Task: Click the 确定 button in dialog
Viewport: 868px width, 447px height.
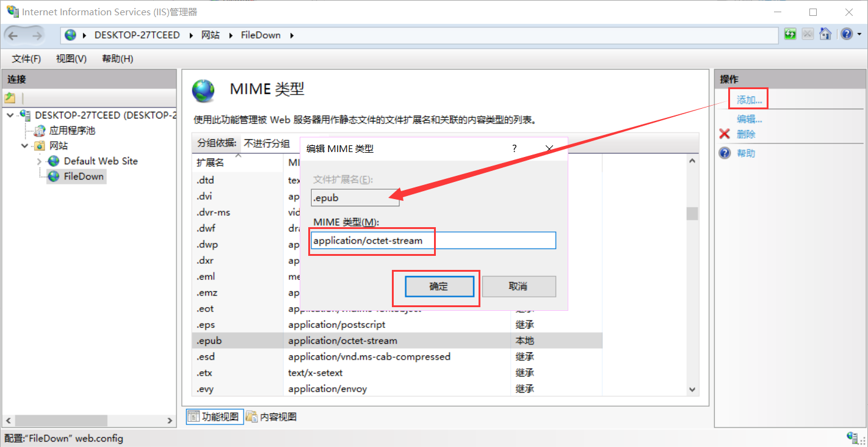Action: [439, 286]
